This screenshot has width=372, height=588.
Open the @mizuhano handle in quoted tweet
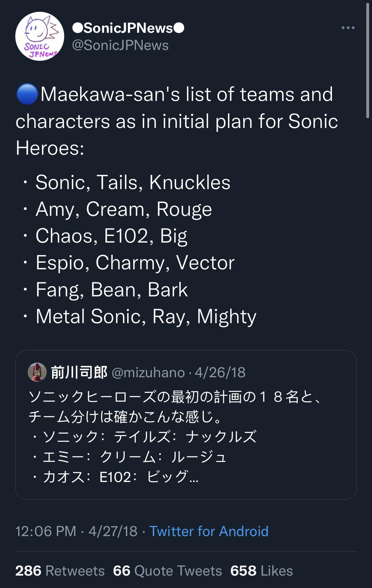148,372
